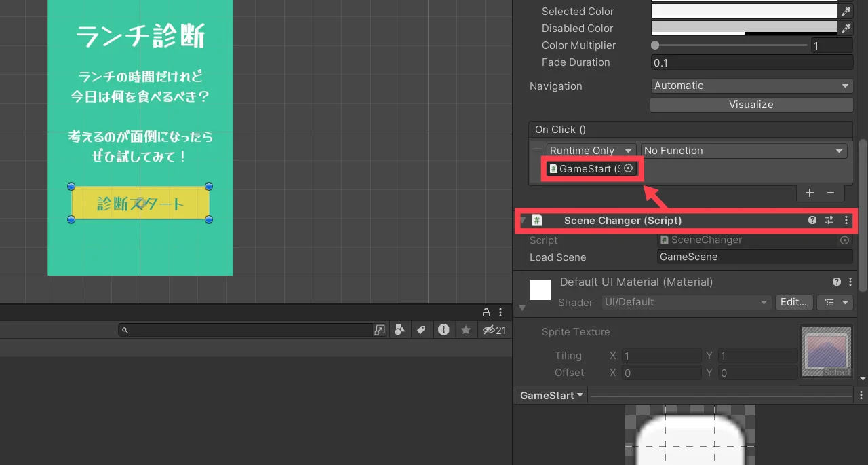
Task: Open the search window from search bar icon
Action: pos(380,330)
